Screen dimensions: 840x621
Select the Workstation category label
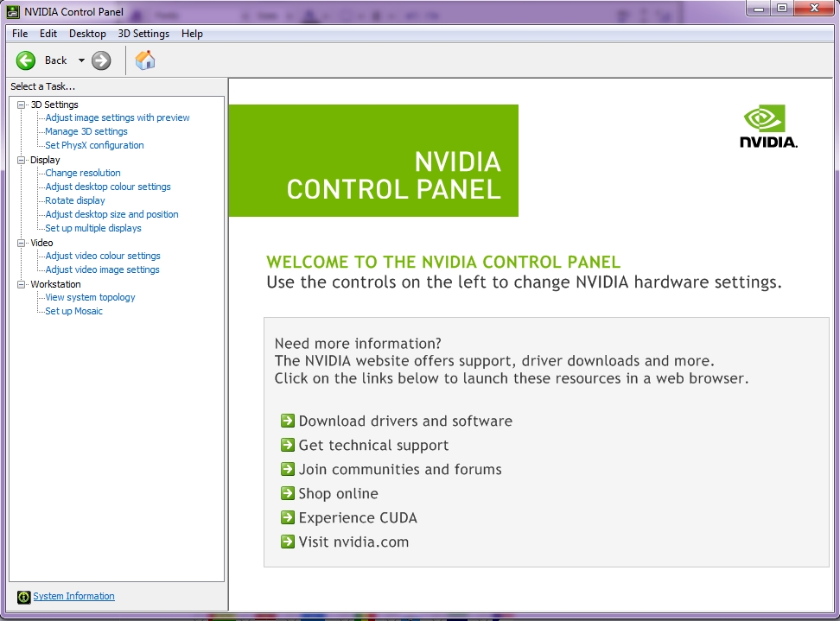[55, 284]
